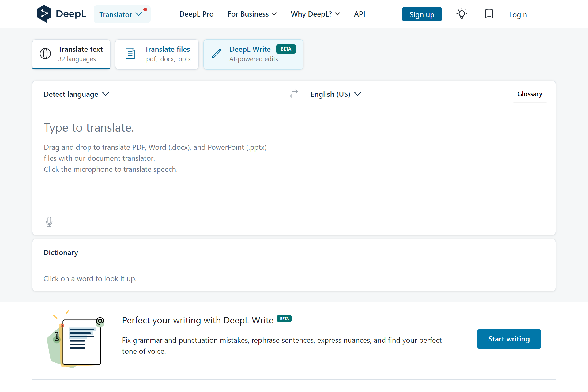The height and width of the screenshot is (392, 588).
Task: Open the hamburger menu
Action: click(545, 14)
